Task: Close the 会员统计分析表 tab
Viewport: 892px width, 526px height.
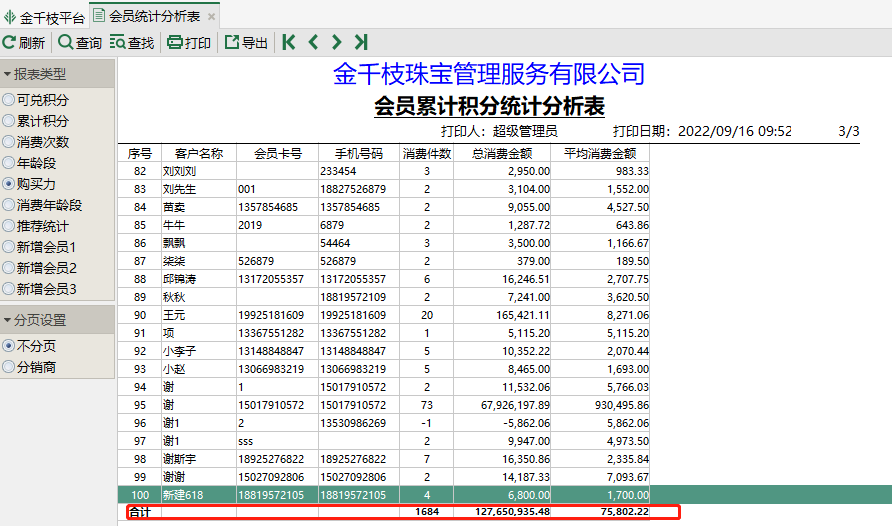Action: 211,17
